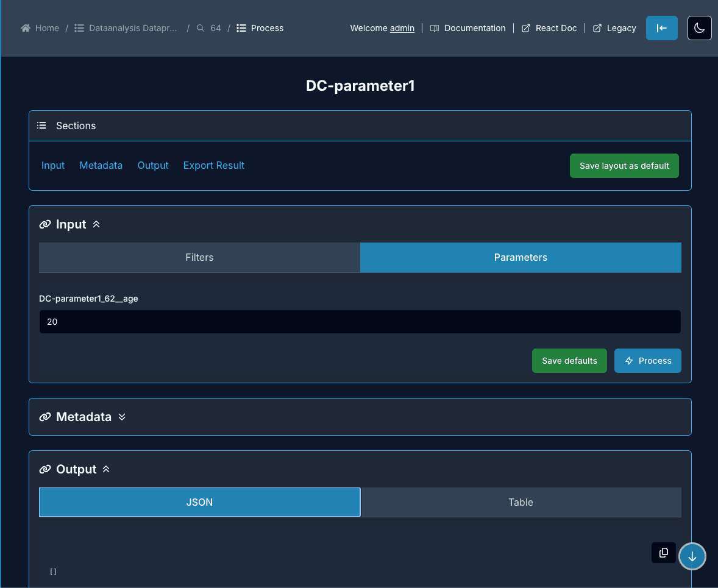Open the Dataanalysis Datapr... breadcrumb
Viewport: 718px width, 588px height.
[x=133, y=28]
